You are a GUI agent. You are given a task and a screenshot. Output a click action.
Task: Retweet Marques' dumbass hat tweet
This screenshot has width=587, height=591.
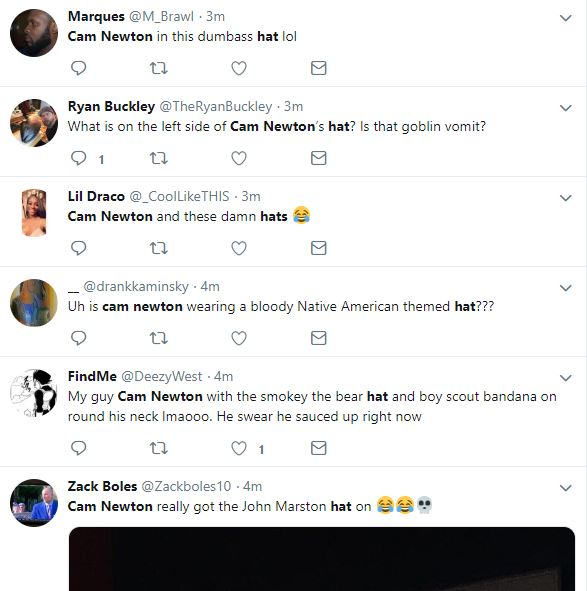(x=159, y=68)
